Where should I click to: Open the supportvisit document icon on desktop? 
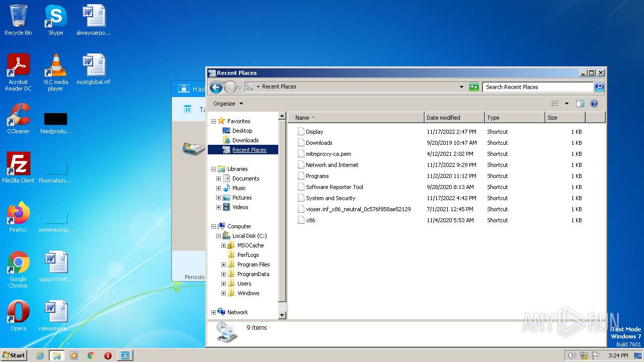(55, 266)
